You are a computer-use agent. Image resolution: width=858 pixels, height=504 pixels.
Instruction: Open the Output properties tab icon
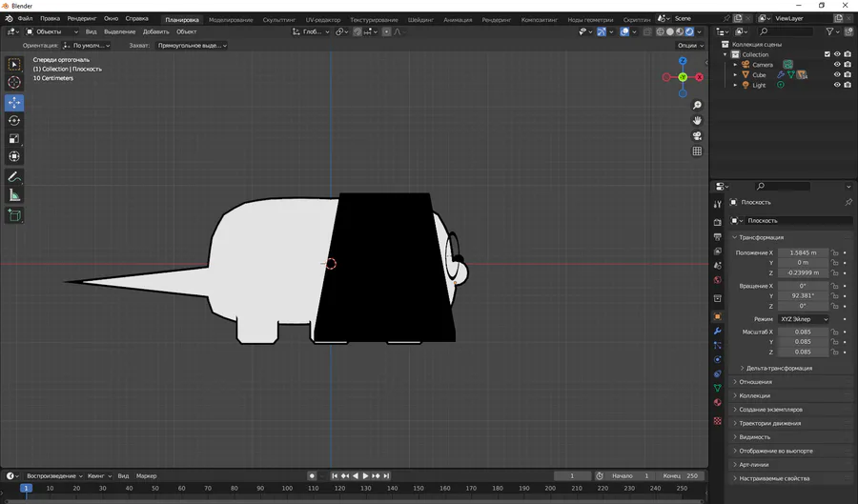pyautogui.click(x=717, y=236)
